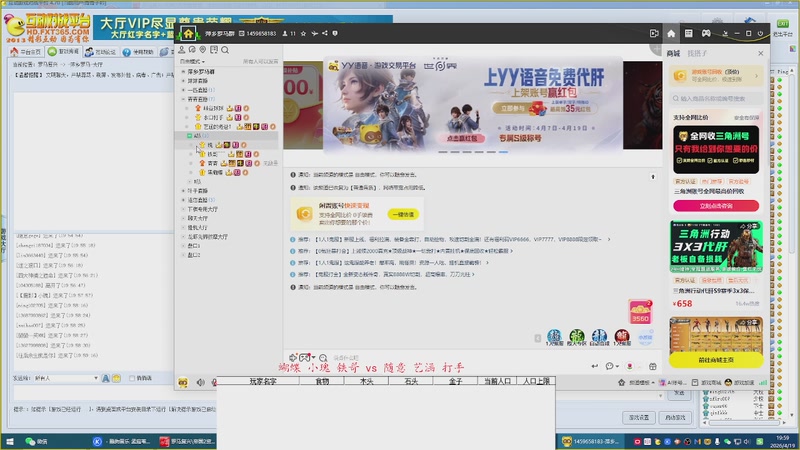Click the 游戏设置 button
Screen dimensions: 800x450
click(639, 417)
